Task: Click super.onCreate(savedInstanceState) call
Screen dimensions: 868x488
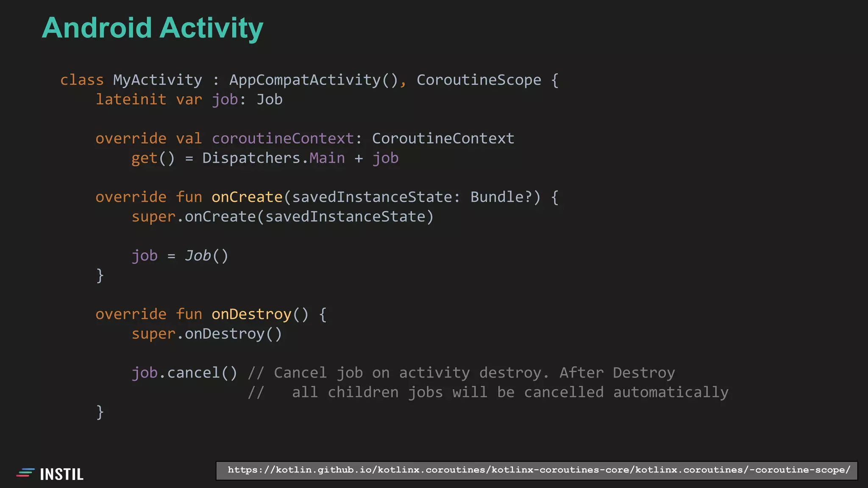Action: 283,216
